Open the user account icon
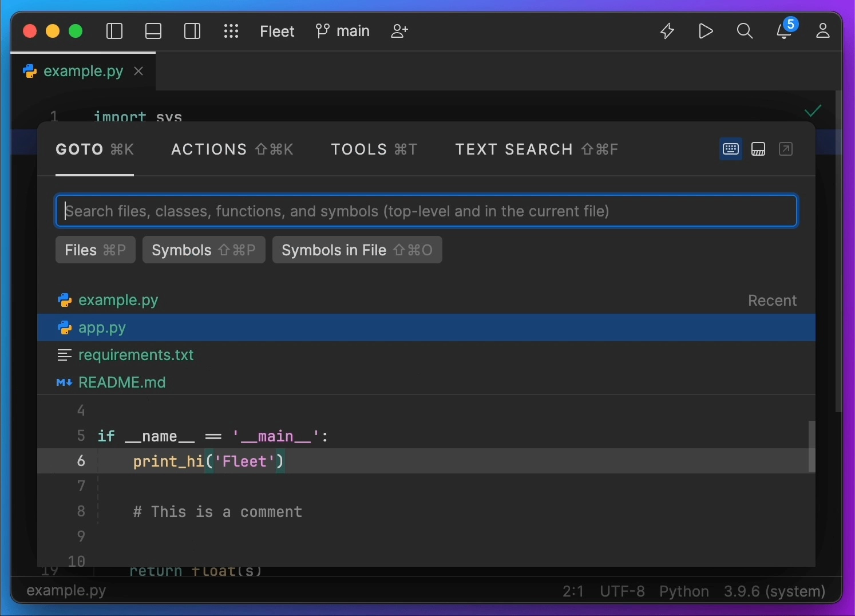The height and width of the screenshot is (616, 855). tap(823, 31)
